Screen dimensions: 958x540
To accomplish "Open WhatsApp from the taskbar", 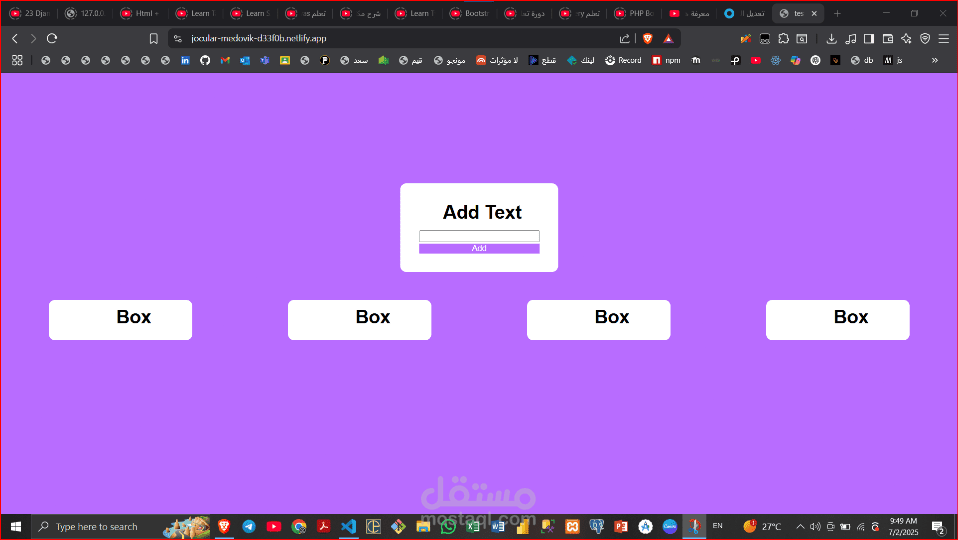I will click(448, 527).
